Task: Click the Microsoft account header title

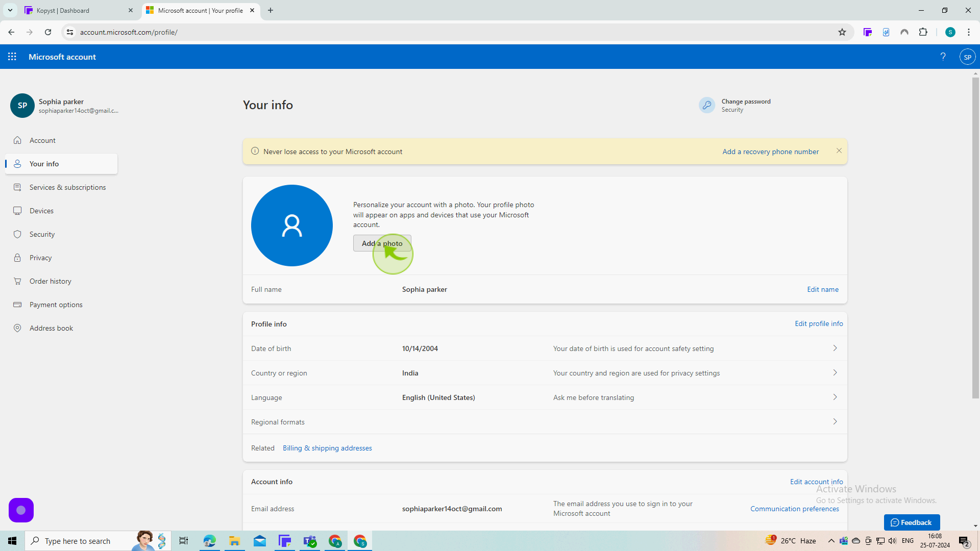Action: pos(62,57)
